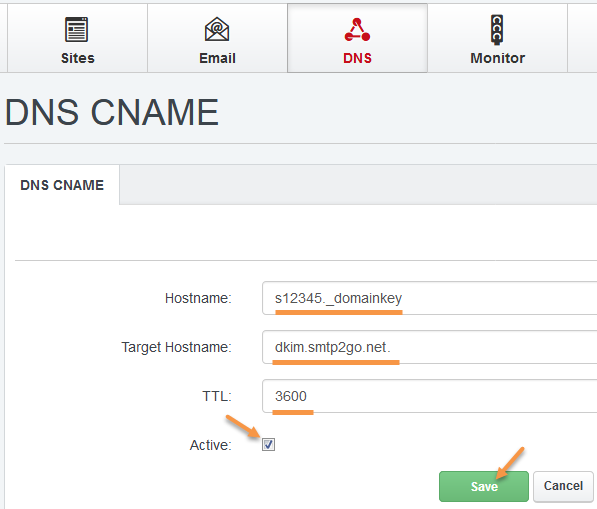Viewport: 597px width, 509px height.
Task: Open the Email module label
Action: click(217, 58)
